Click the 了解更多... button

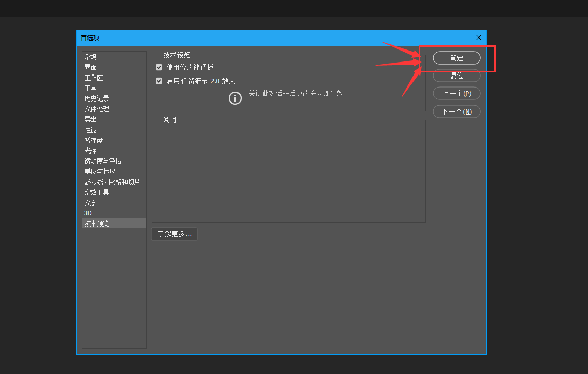(174, 234)
